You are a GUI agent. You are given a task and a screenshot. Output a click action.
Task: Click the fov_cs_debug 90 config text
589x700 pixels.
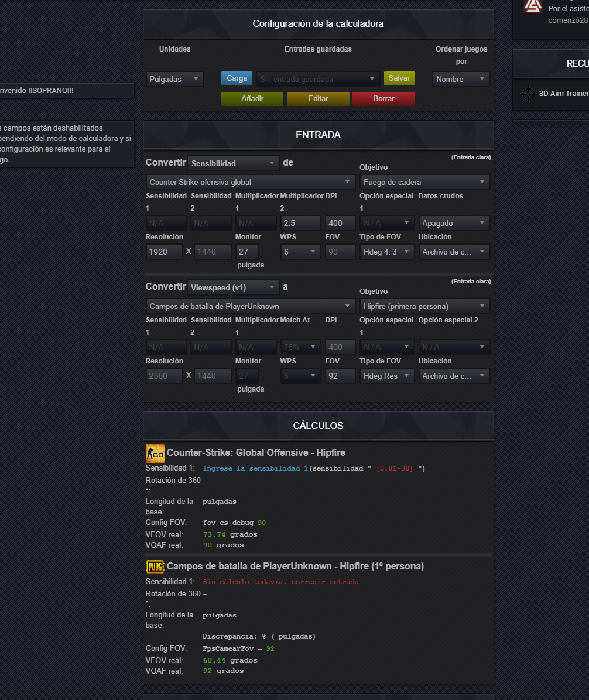pos(234,523)
